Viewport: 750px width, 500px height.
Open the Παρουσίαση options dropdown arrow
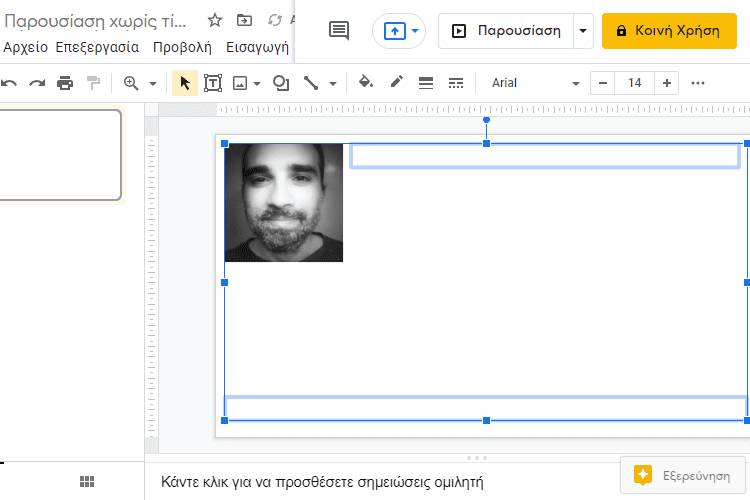pyautogui.click(x=583, y=31)
